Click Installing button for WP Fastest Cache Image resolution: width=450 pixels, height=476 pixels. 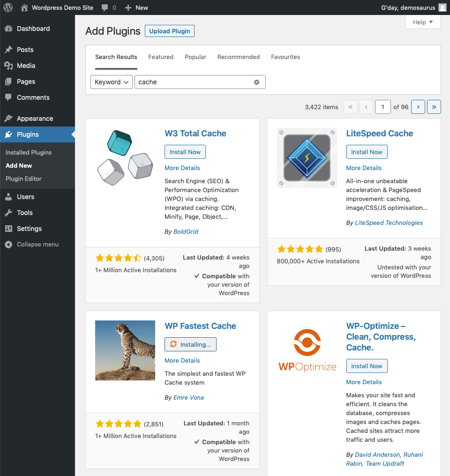[x=190, y=344]
